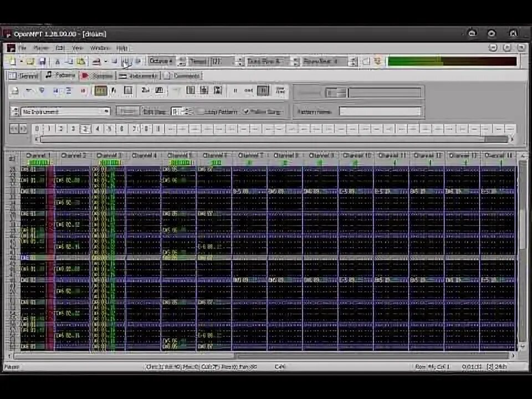The image size is (532, 399).
Task: Click the Save Module icon
Action: pyautogui.click(x=42, y=61)
